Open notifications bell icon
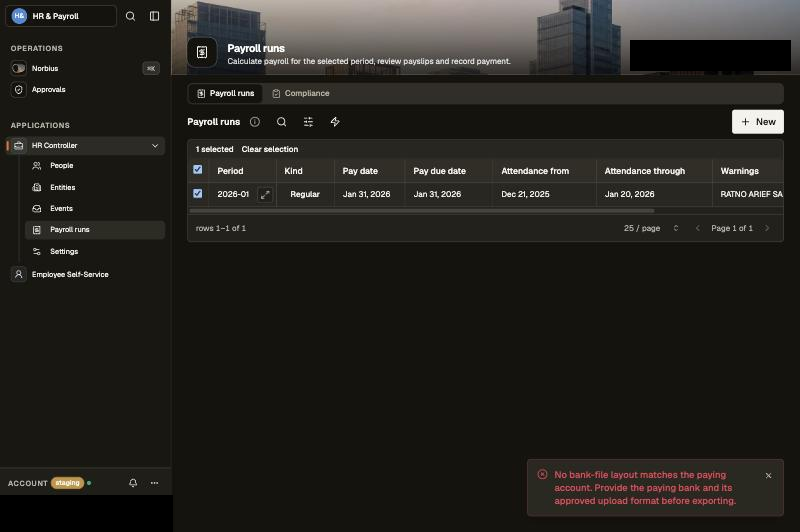Image resolution: width=800 pixels, height=532 pixels. (133, 483)
